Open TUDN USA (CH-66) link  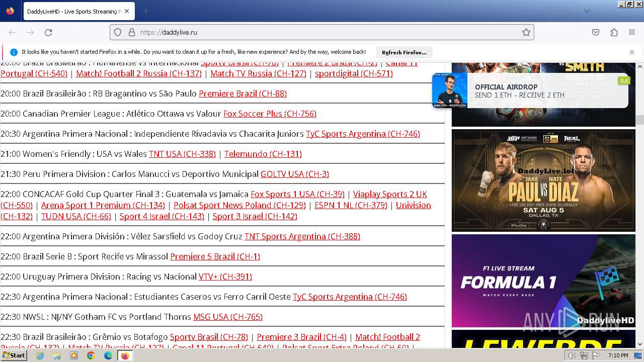pos(76,216)
